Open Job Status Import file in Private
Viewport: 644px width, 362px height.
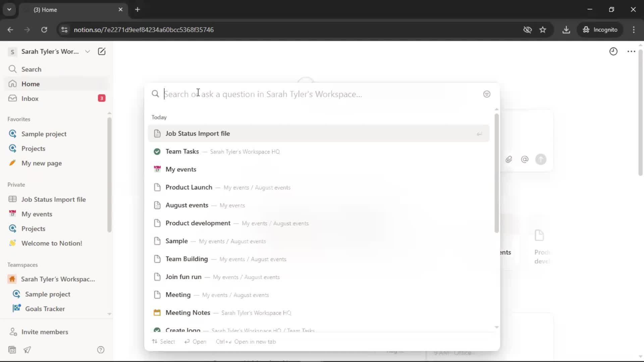point(56,199)
